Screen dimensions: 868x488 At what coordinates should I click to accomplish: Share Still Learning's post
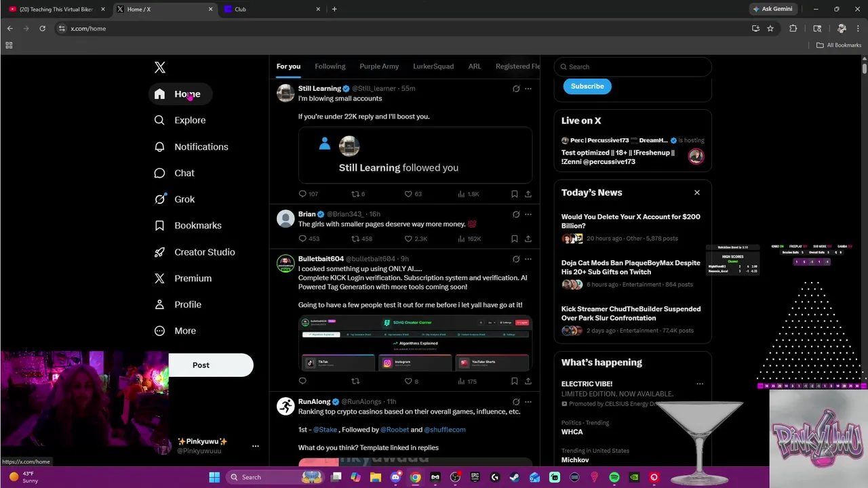pyautogui.click(x=528, y=194)
